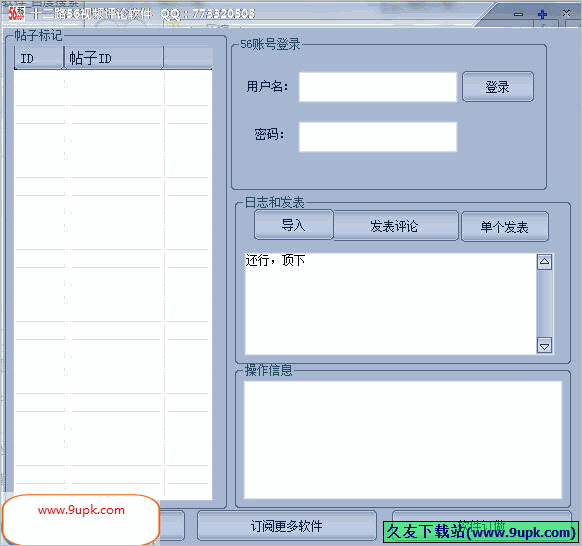Click the ID column header
The image size is (582, 546).
pyautogui.click(x=39, y=58)
